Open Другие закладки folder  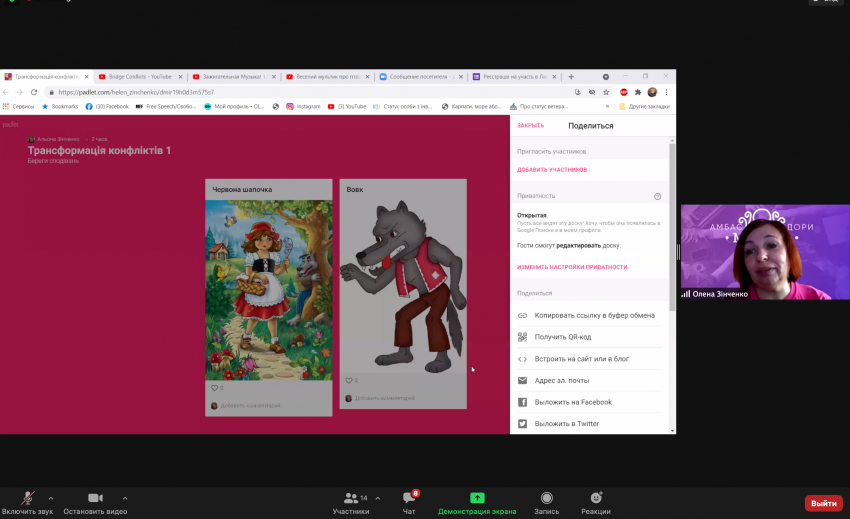click(644, 106)
